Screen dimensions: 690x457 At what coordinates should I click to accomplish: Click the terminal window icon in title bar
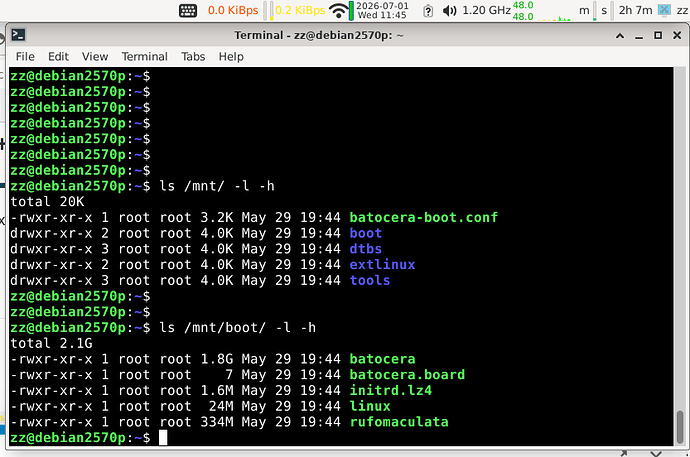pos(18,35)
